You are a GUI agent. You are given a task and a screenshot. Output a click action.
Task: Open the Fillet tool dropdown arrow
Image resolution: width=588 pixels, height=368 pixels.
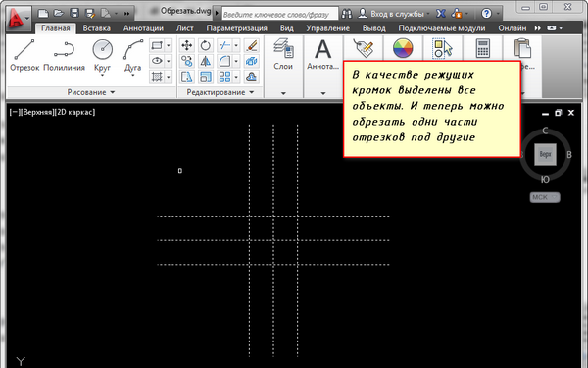(236, 61)
